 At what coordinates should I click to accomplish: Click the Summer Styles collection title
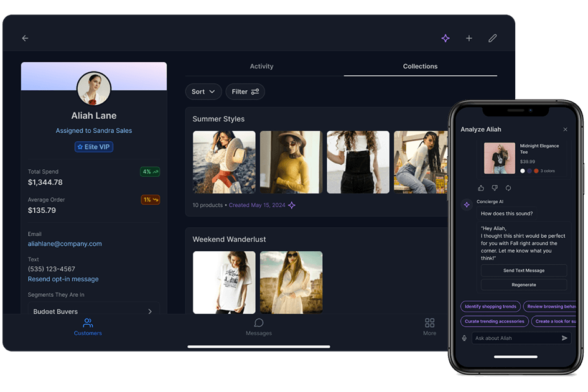tap(218, 119)
